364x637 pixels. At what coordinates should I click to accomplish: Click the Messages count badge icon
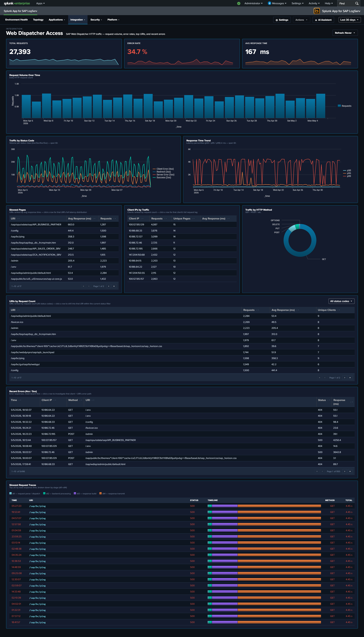pos(269,3)
